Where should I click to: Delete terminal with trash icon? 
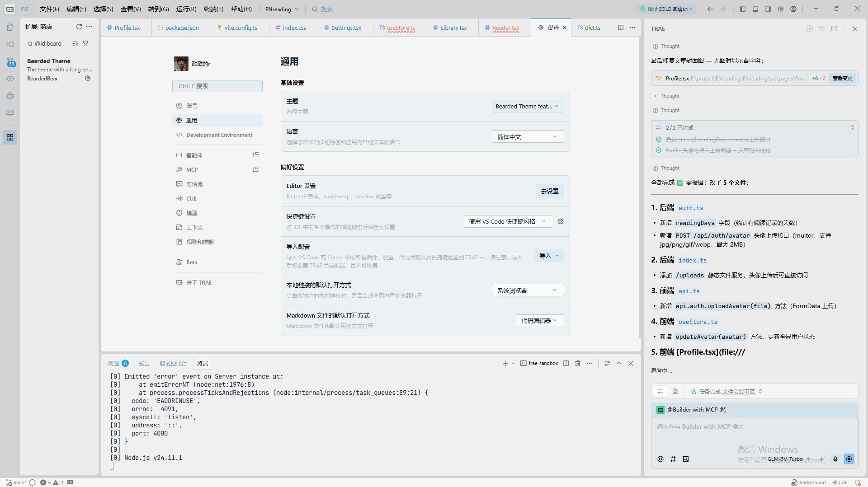[577, 363]
